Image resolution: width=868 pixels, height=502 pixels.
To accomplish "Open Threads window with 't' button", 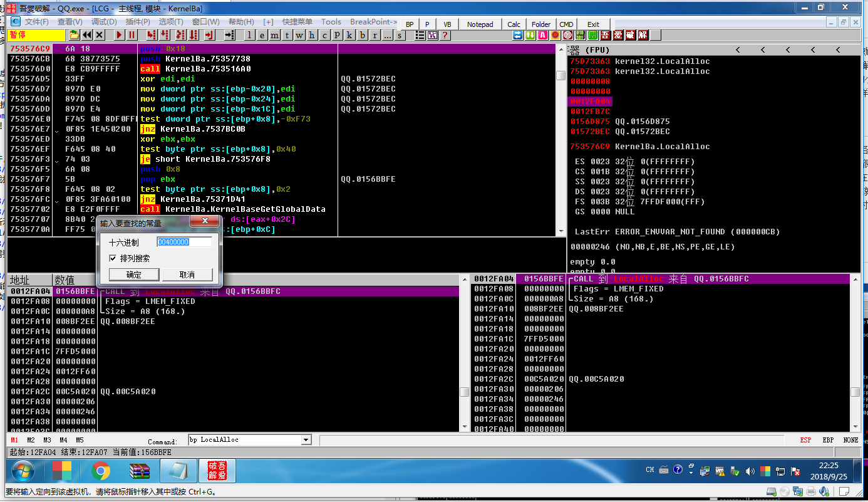I will pos(287,35).
